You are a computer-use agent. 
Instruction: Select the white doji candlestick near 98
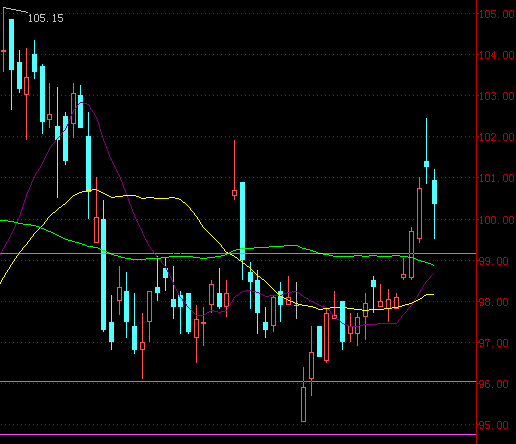(x=296, y=300)
